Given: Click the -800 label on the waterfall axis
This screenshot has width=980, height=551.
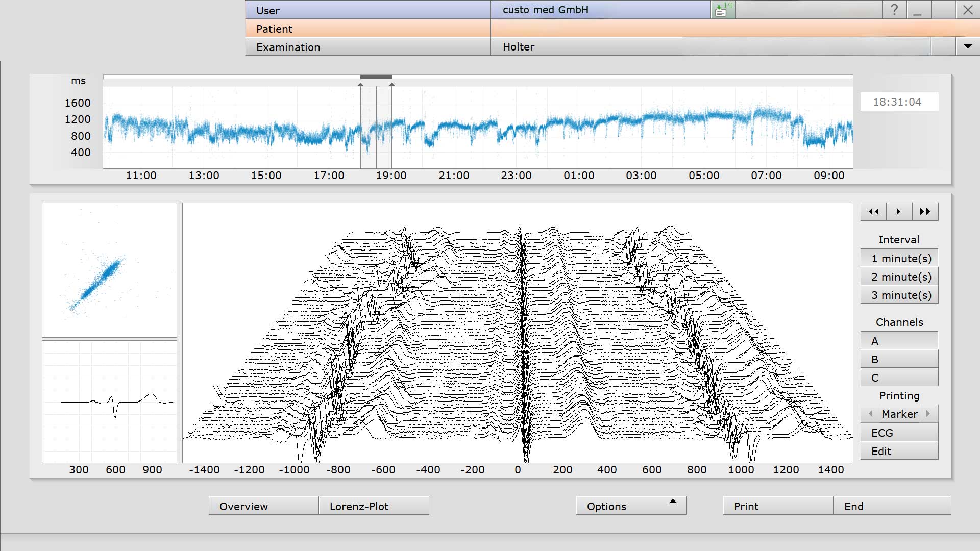Looking at the screenshot, I should click(338, 470).
